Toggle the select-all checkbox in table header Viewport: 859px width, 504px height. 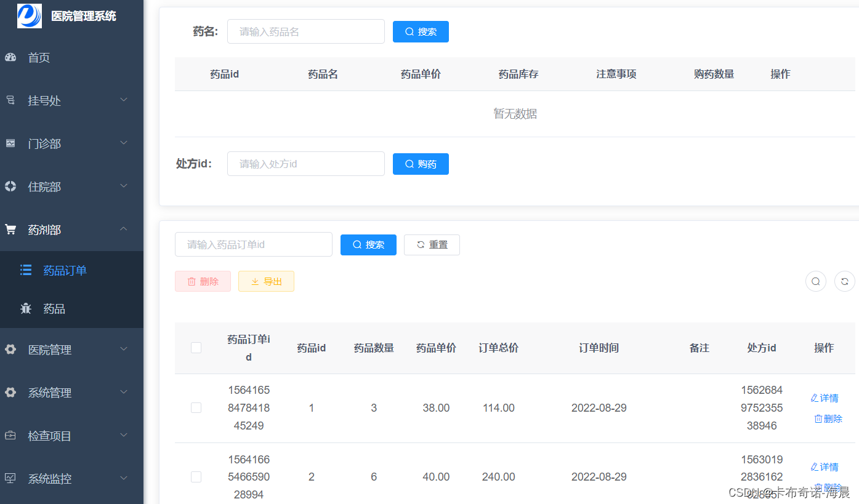[x=196, y=348]
